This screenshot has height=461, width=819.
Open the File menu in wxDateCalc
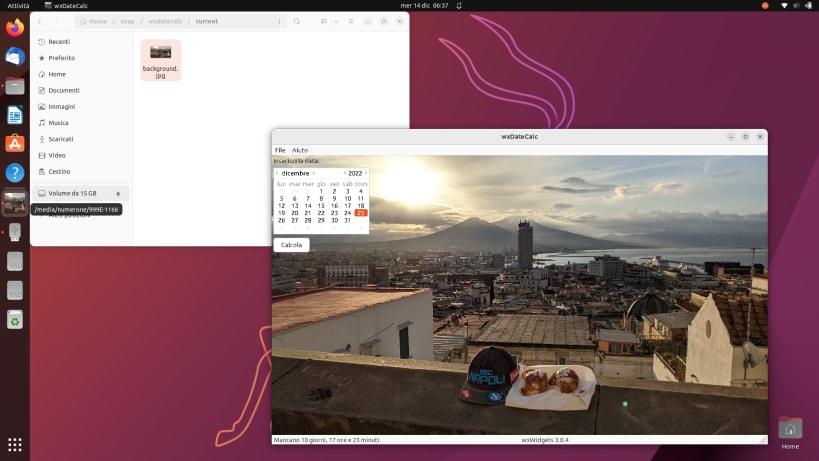coord(280,150)
